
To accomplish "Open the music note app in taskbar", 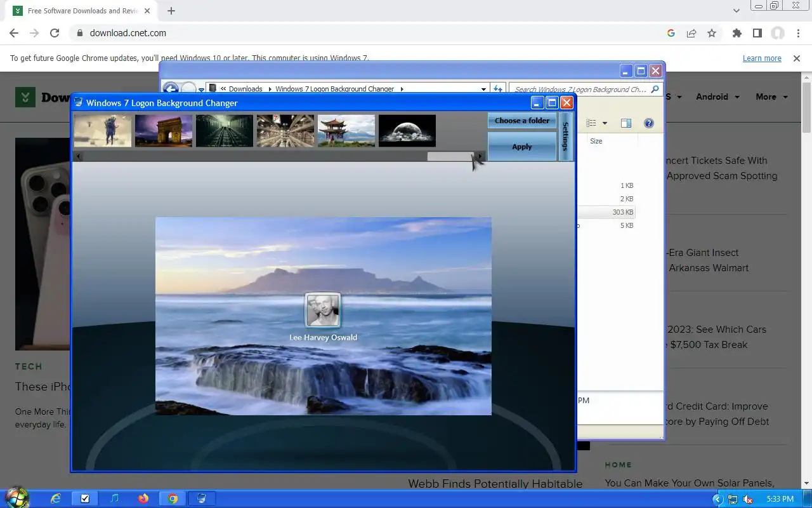I will click(114, 498).
